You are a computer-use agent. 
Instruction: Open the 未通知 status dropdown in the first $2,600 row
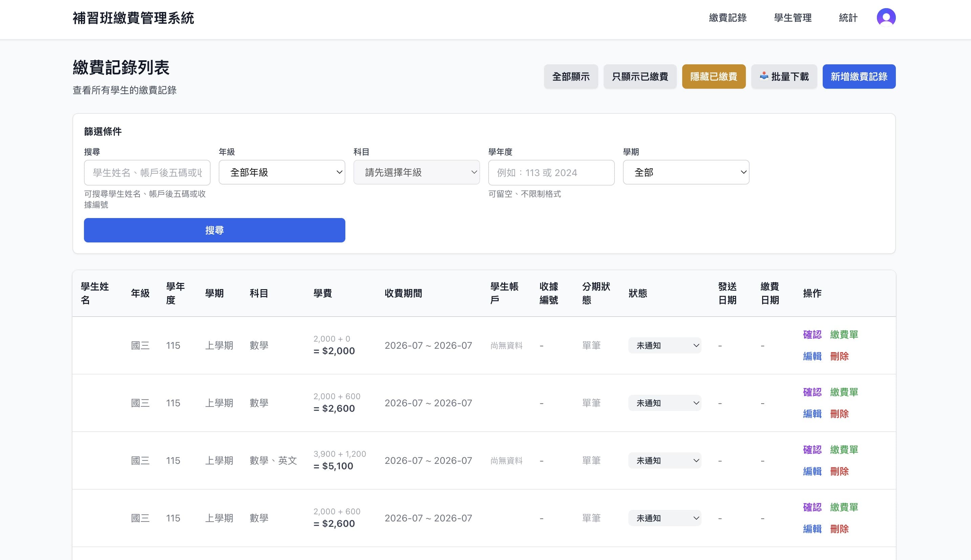pyautogui.click(x=665, y=403)
